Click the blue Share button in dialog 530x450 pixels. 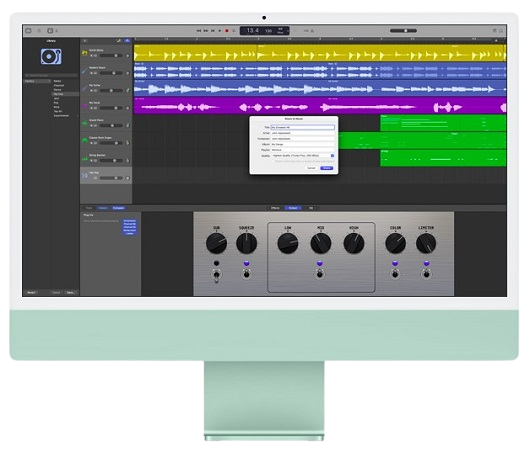pos(327,168)
